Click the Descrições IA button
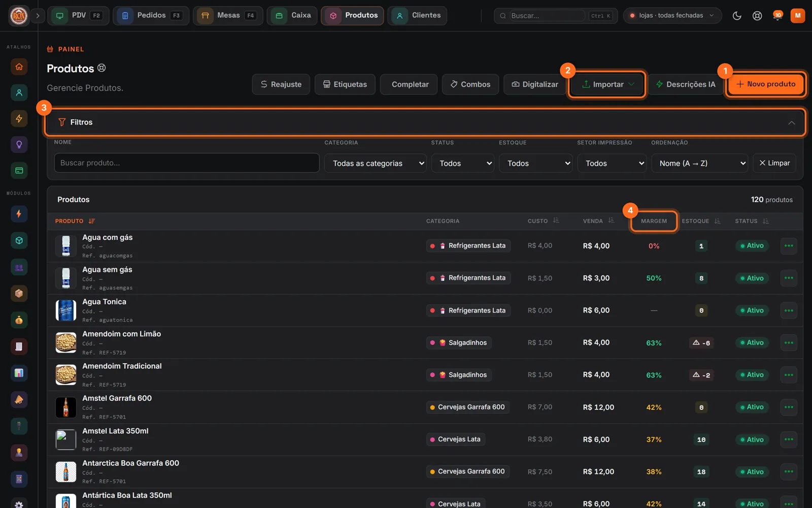This screenshot has width=812, height=508. coord(686,84)
